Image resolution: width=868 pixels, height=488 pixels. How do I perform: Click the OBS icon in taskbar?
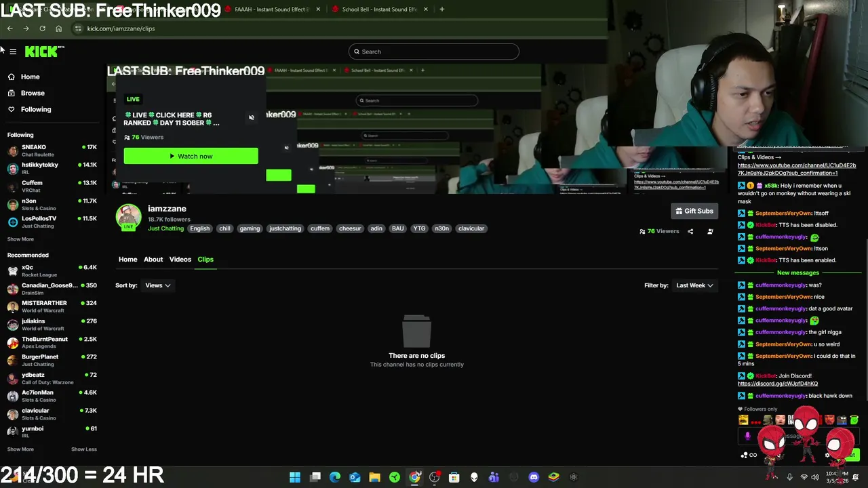(434, 477)
